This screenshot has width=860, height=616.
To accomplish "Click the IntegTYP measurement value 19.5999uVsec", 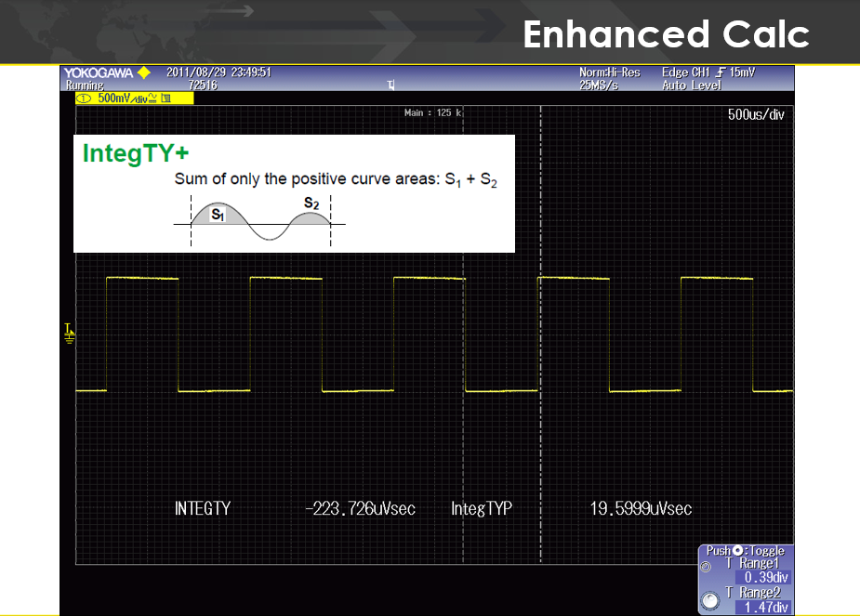I will click(641, 508).
